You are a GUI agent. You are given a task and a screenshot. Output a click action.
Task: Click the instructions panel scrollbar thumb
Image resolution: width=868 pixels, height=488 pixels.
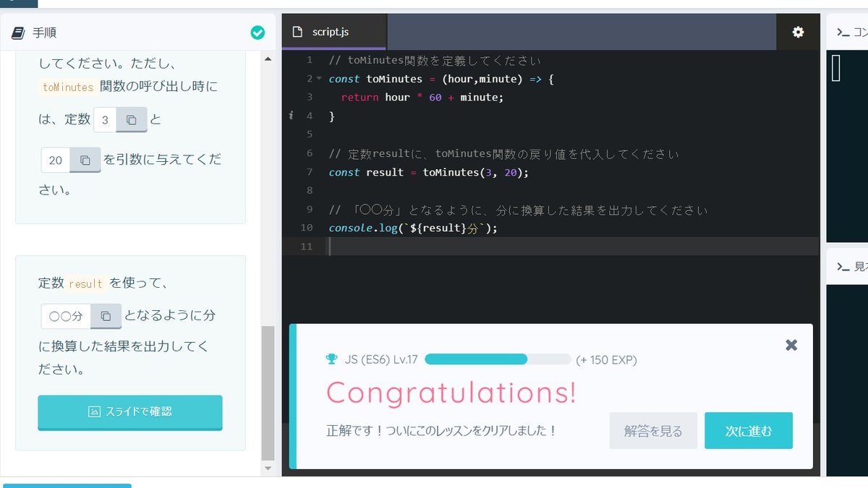(x=268, y=393)
